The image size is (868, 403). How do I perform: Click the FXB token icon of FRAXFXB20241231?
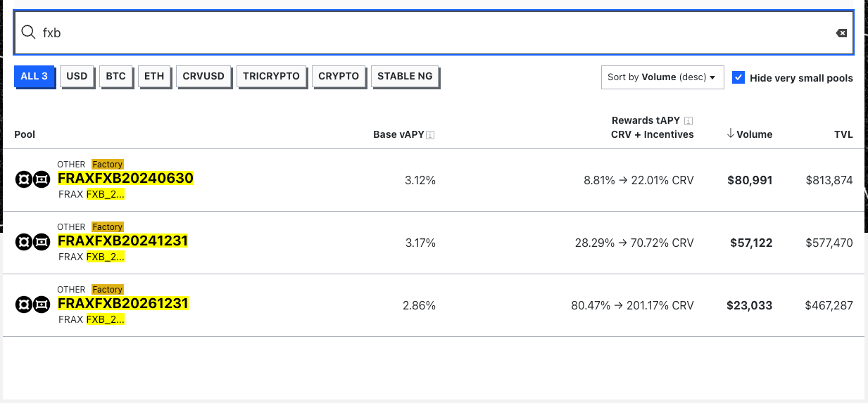point(42,243)
